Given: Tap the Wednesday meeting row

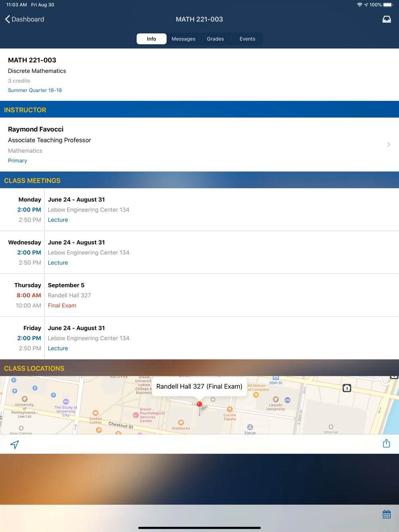Looking at the screenshot, I should click(x=199, y=252).
